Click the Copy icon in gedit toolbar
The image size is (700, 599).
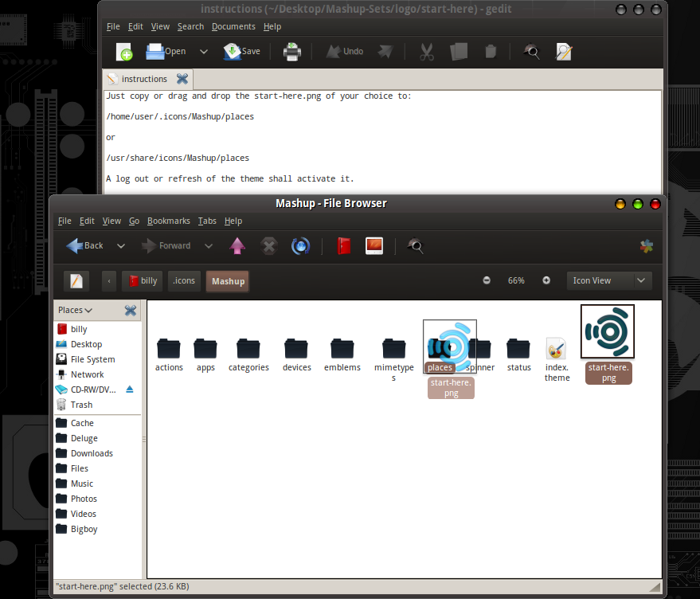(459, 52)
